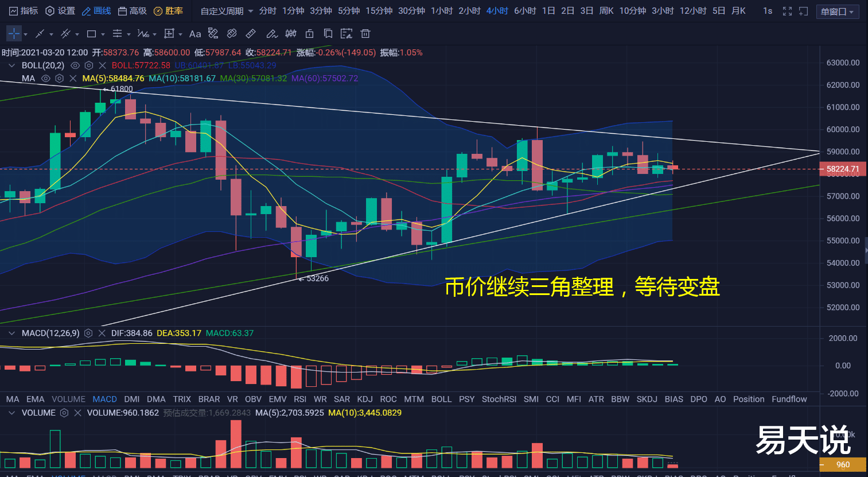
Task: Collapse the BOLL indicator chevron
Action: click(x=11, y=65)
